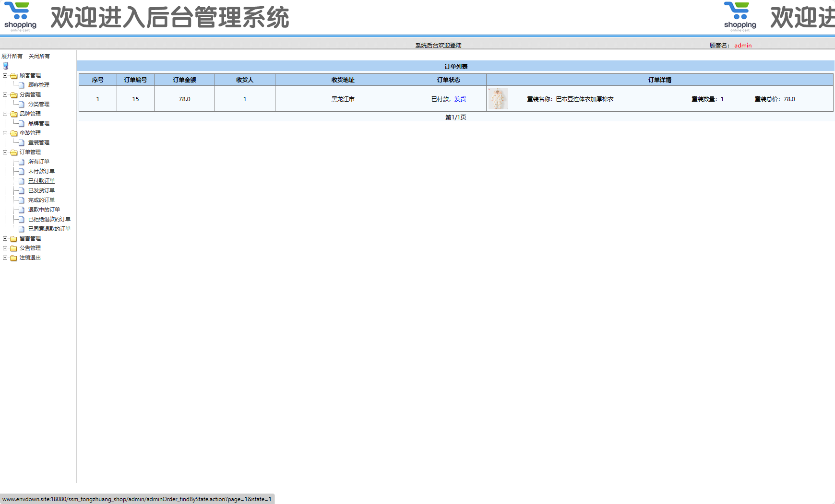
Task: Click the product thumbnail in order details
Action: click(x=498, y=99)
